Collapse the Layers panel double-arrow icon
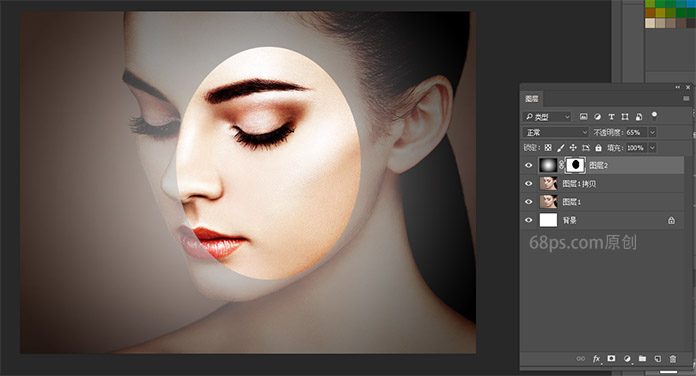696x376 pixels. pos(678,87)
